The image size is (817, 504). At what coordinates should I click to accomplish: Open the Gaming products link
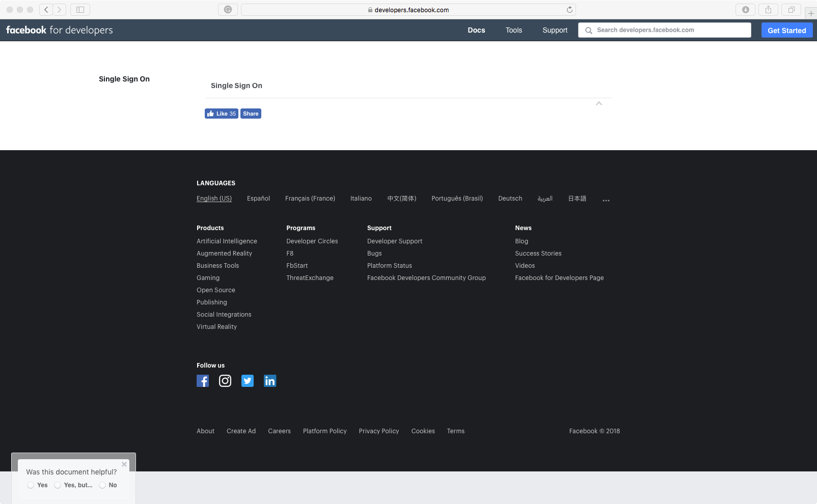coord(208,278)
